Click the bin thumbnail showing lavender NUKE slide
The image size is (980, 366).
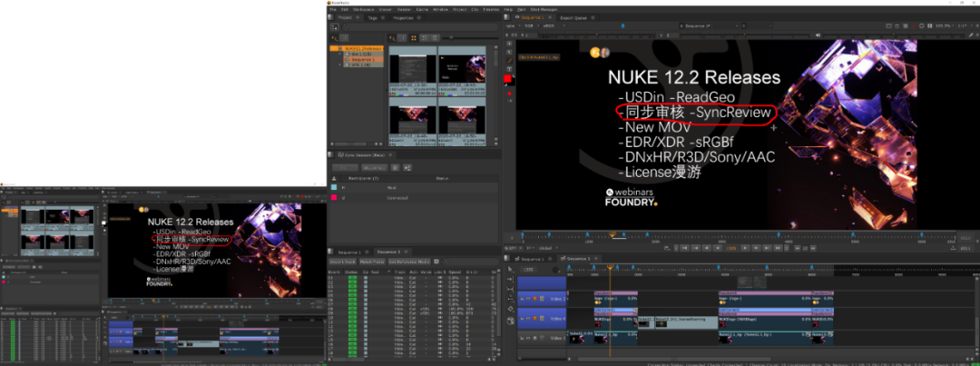pos(462,69)
